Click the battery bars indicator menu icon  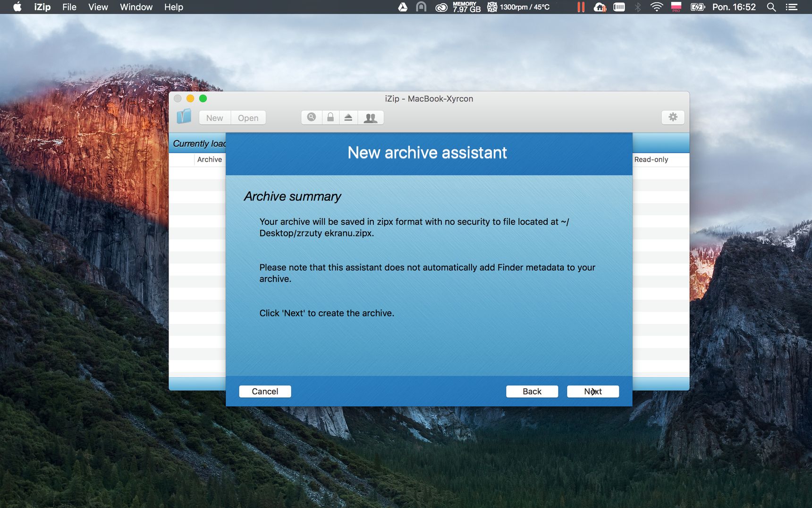click(x=619, y=7)
